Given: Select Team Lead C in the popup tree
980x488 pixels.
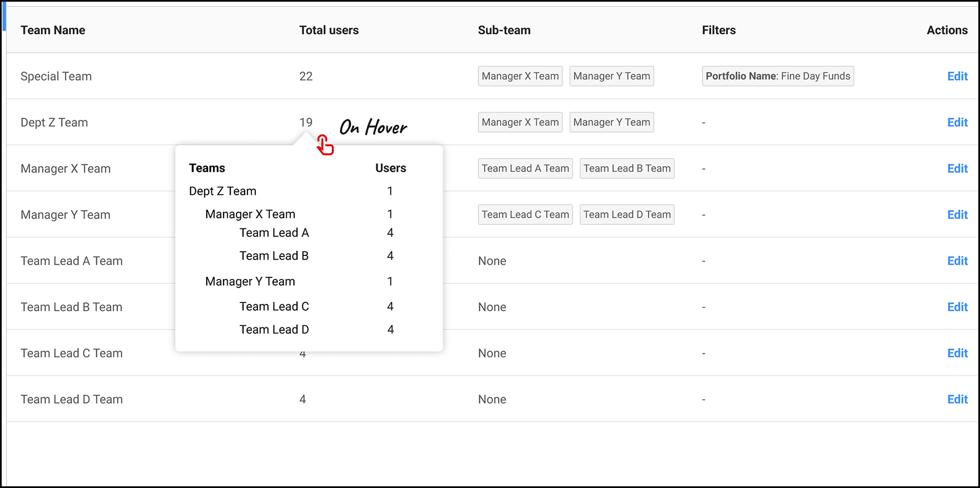Looking at the screenshot, I should [x=274, y=306].
